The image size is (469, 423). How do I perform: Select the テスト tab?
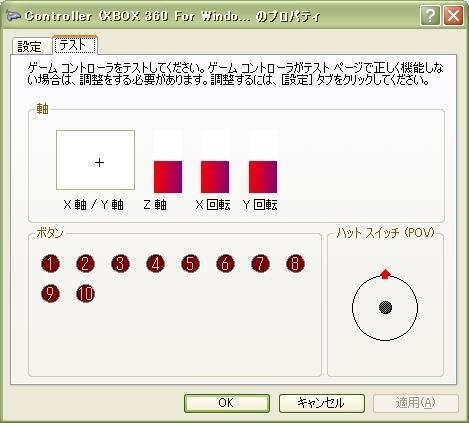[x=75, y=45]
